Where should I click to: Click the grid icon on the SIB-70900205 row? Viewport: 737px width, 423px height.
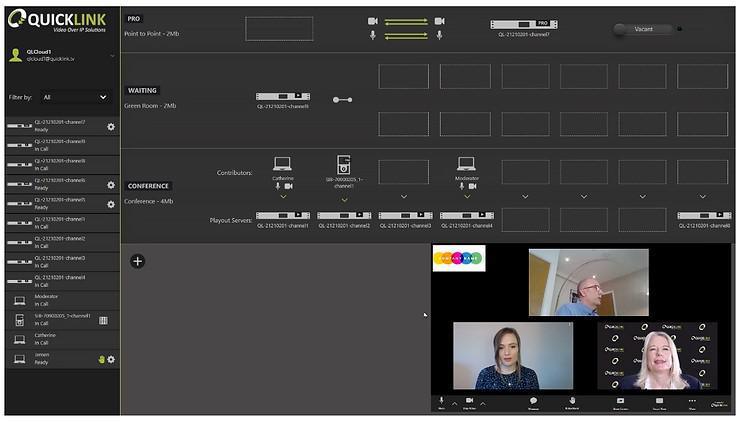(x=103, y=320)
